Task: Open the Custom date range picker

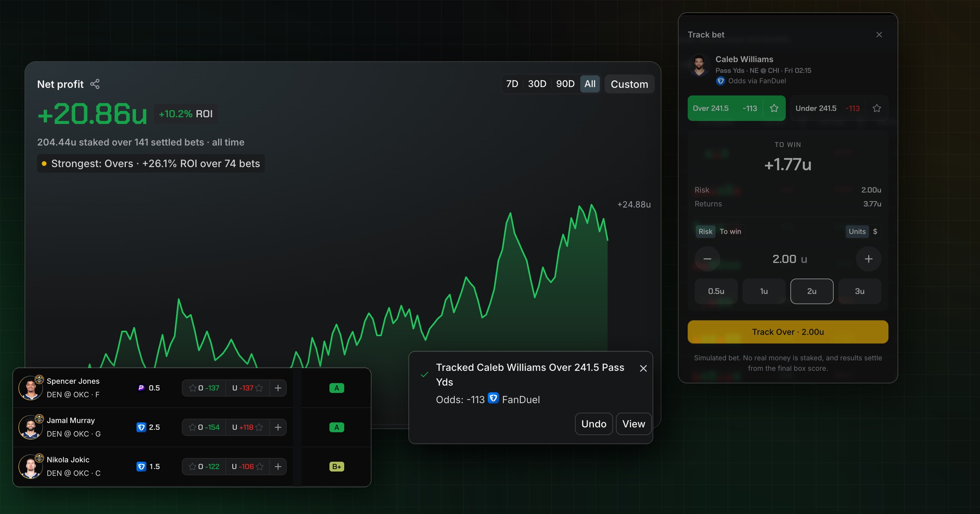Action: pos(629,84)
